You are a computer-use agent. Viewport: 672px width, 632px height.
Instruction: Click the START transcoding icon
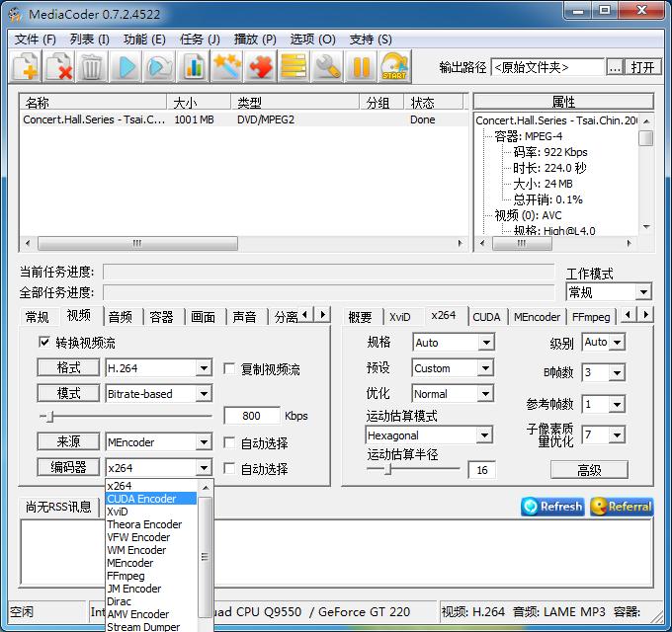coord(394,66)
